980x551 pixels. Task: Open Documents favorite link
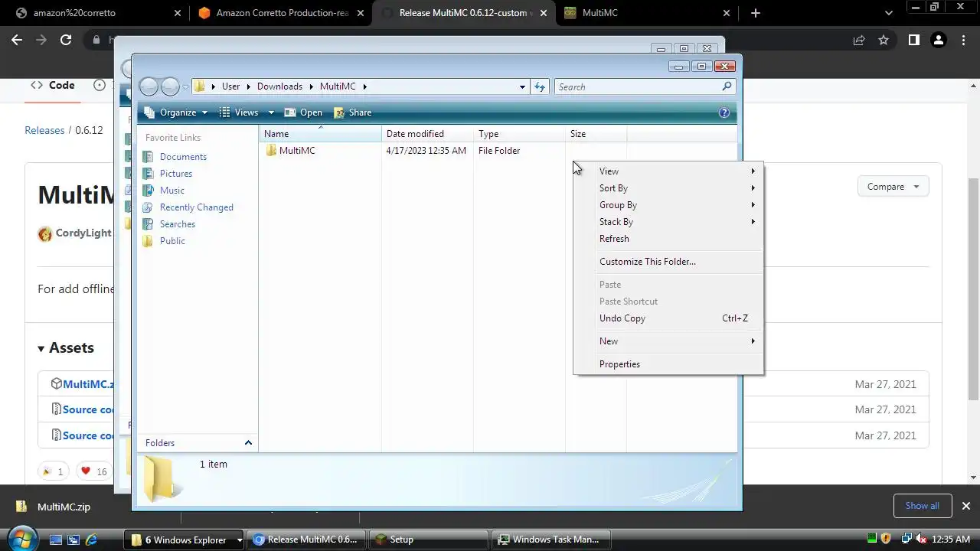(x=183, y=157)
